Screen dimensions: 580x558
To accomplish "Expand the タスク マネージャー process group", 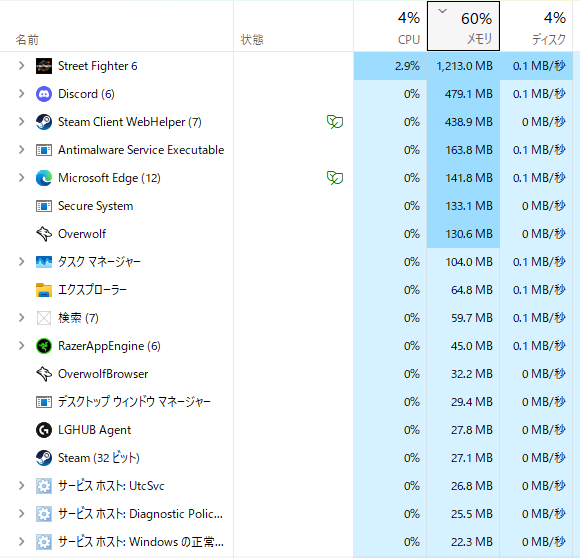I will (21, 262).
